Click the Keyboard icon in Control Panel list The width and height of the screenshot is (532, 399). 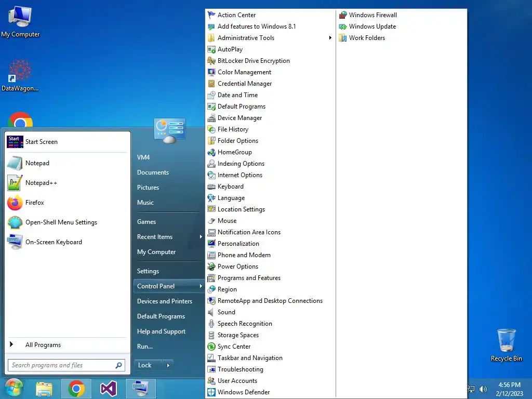211,187
